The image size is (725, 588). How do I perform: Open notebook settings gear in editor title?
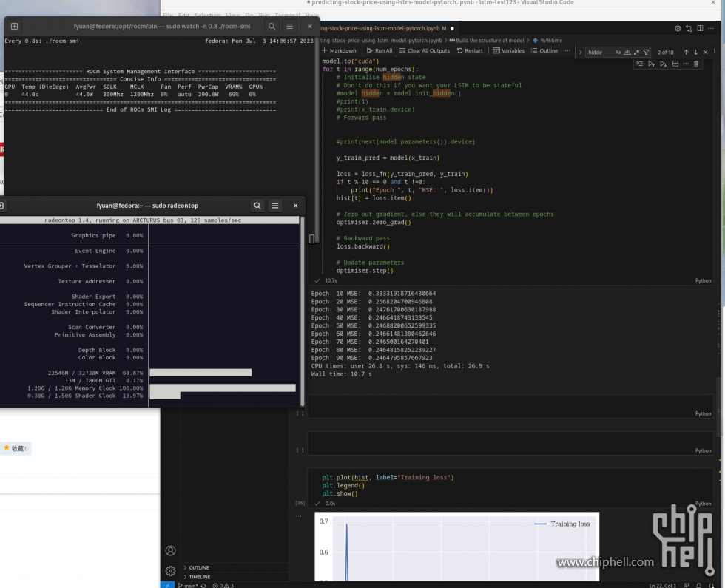(x=678, y=28)
